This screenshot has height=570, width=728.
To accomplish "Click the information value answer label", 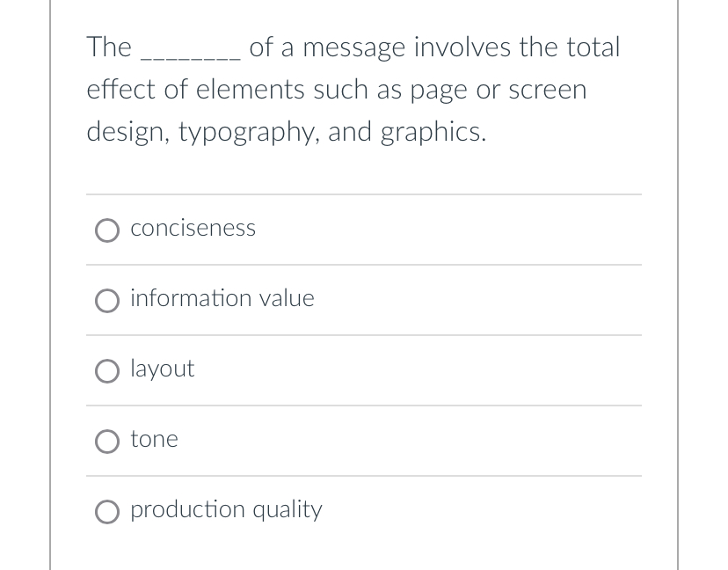I will click(x=222, y=298).
